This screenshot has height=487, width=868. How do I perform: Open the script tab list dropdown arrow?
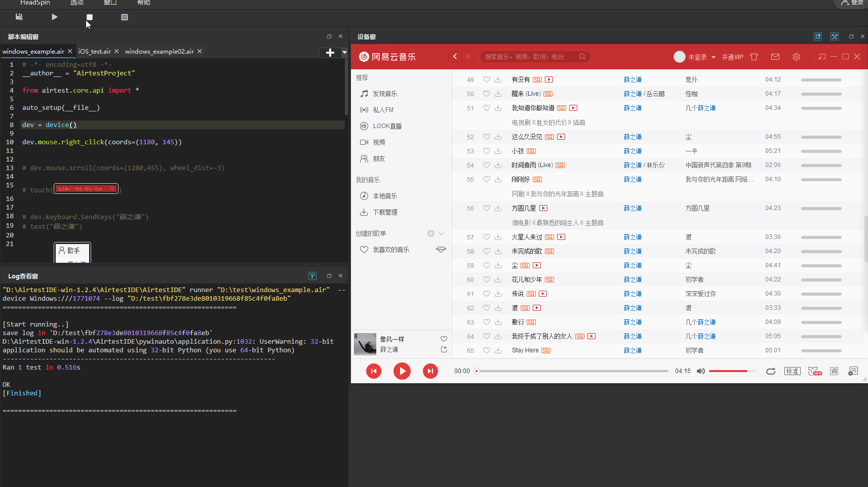[344, 53]
